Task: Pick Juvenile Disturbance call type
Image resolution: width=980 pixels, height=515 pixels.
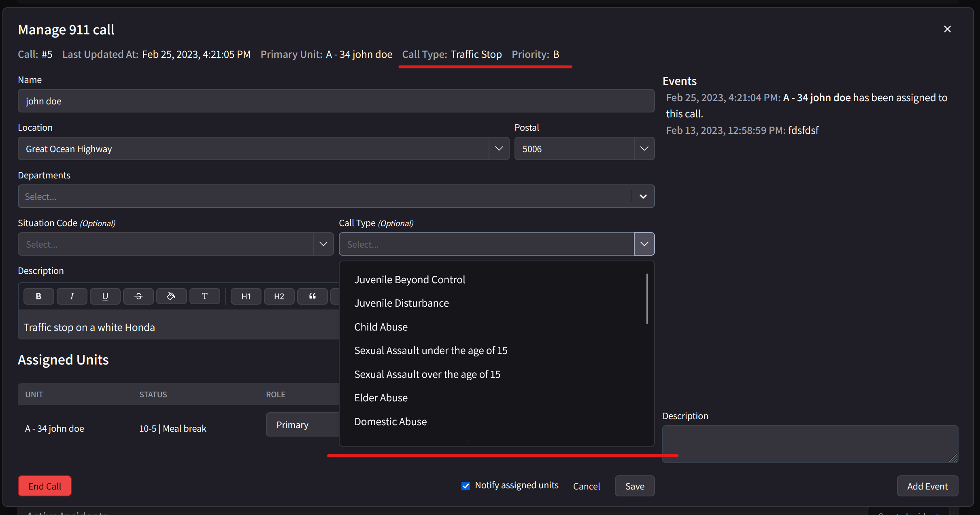Action: coord(401,303)
